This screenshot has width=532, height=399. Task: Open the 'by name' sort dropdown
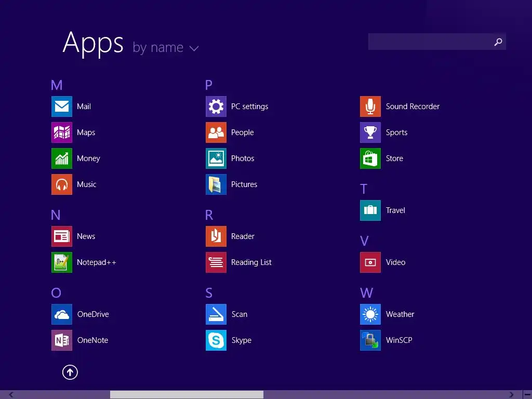(x=165, y=47)
